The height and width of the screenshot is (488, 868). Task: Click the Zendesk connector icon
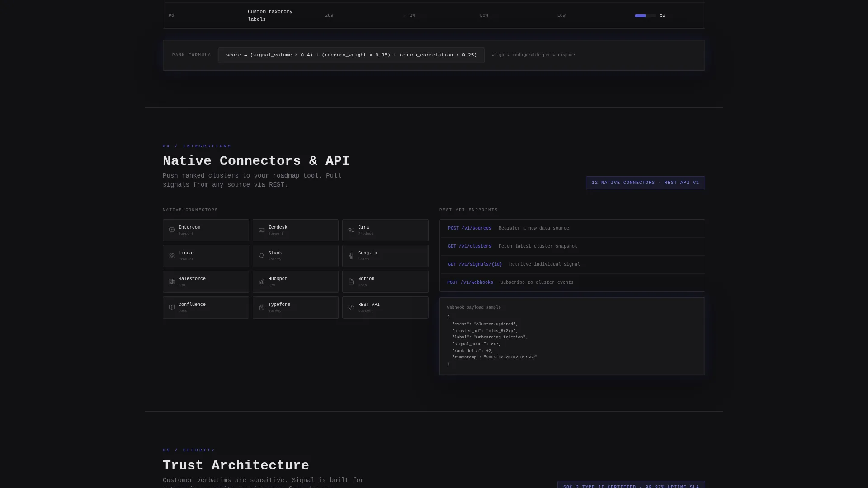[x=262, y=230]
